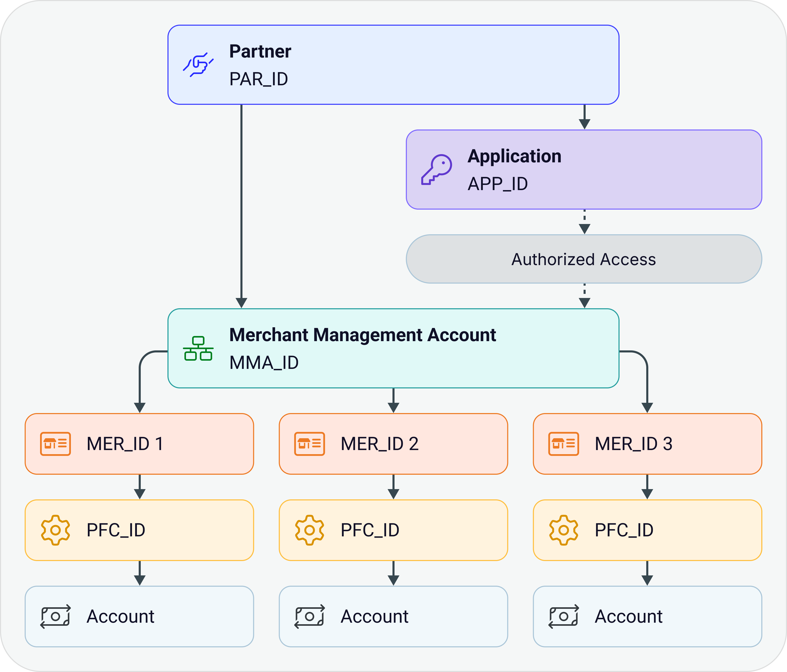
Task: Click the gear icon in the right PFC_ID box
Action: pos(564,530)
